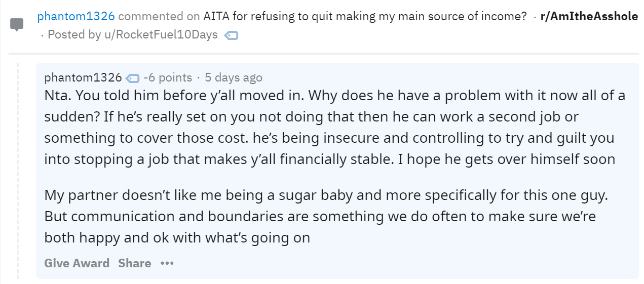The image size is (644, 284).
Task: Open the three-dot more options menu
Action: 167,263
